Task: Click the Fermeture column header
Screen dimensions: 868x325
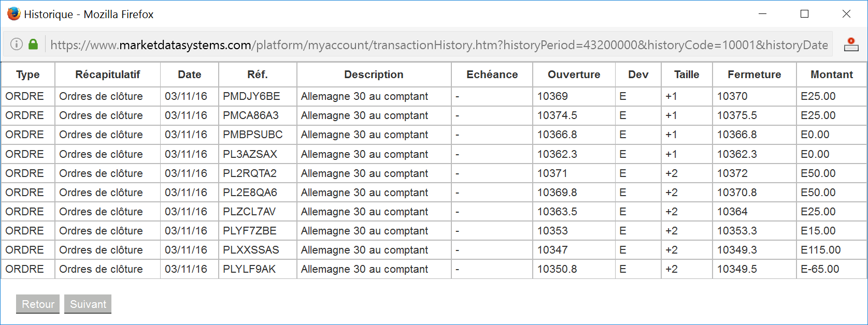Action: pos(754,75)
